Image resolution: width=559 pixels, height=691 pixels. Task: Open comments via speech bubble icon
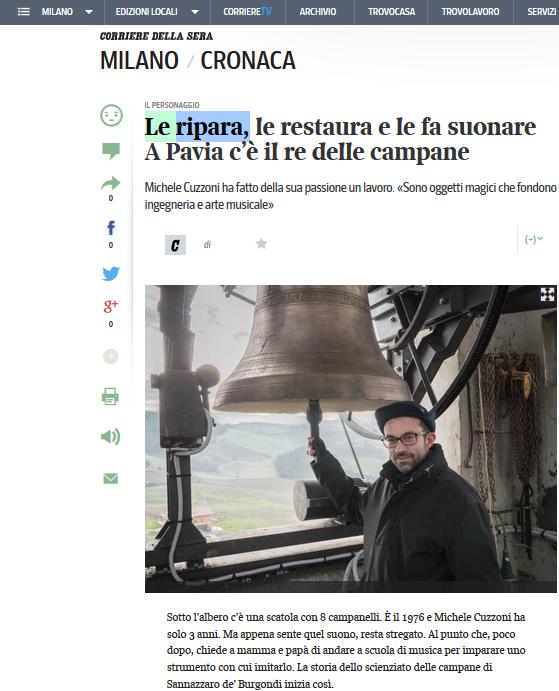pyautogui.click(x=111, y=151)
